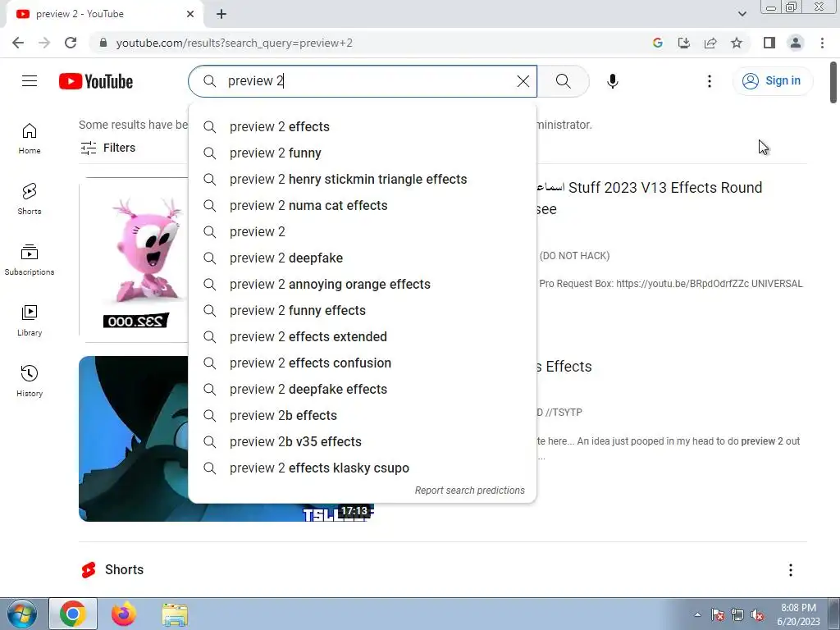Select 'preview 2b v35 effects' suggestion
The width and height of the screenshot is (840, 630).
pos(362,442)
